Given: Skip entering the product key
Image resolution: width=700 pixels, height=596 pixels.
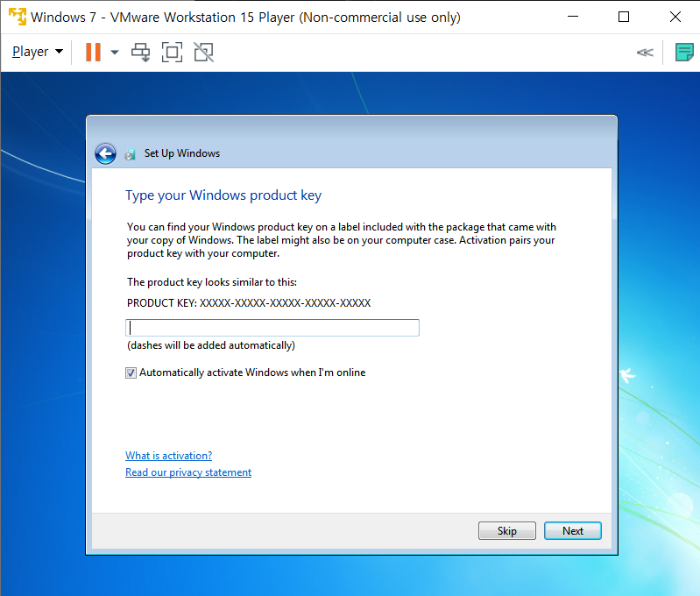Looking at the screenshot, I should [x=507, y=531].
